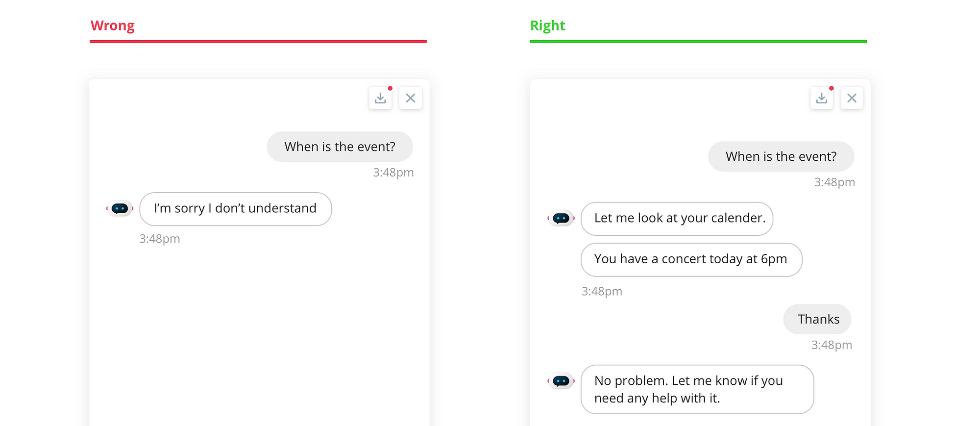
Task: Click the bot avatar beside "Let me look at your calender."
Action: click(x=561, y=218)
